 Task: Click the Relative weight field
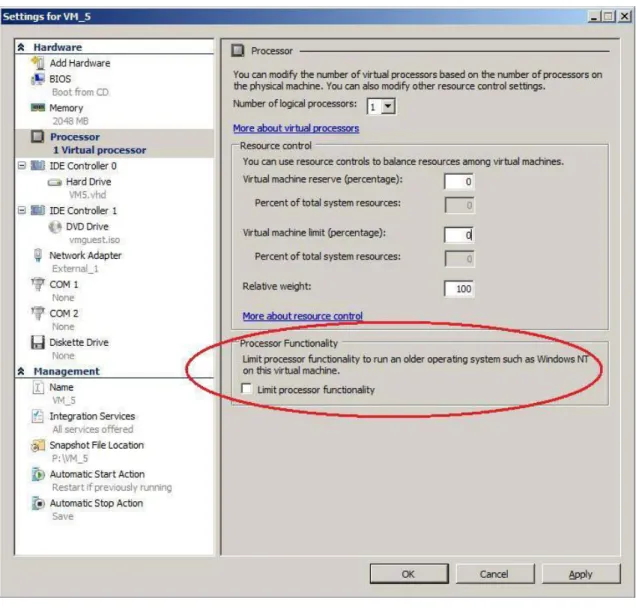459,289
